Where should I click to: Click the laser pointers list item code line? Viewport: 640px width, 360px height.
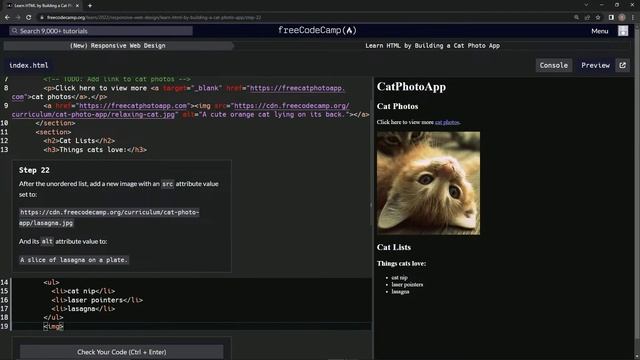point(97,300)
